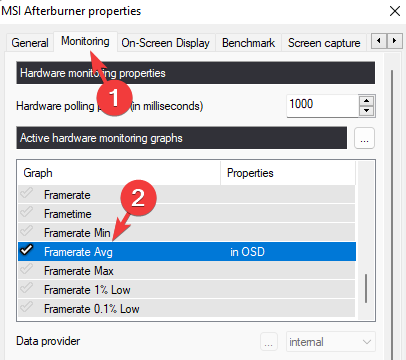Open the Screen capture tab
This screenshot has width=406, height=360.
[324, 43]
